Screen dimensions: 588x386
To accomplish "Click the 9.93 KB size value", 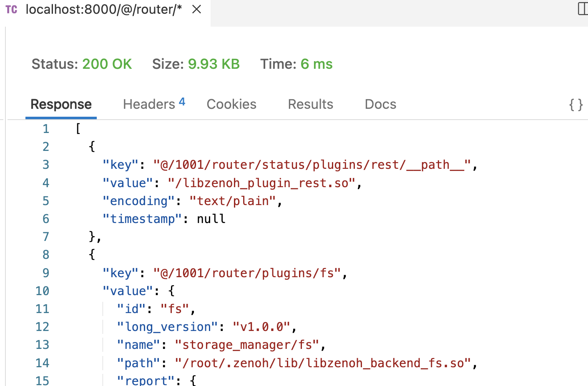I will coord(214,64).
